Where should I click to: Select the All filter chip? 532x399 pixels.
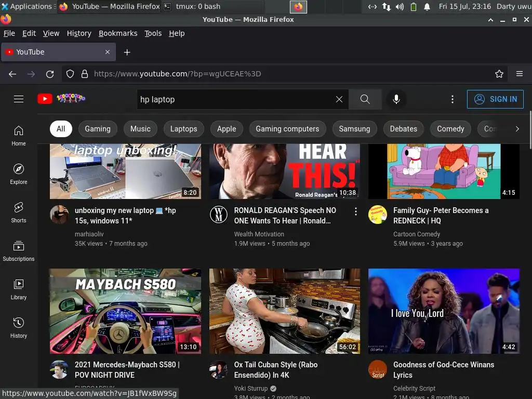[61, 129]
